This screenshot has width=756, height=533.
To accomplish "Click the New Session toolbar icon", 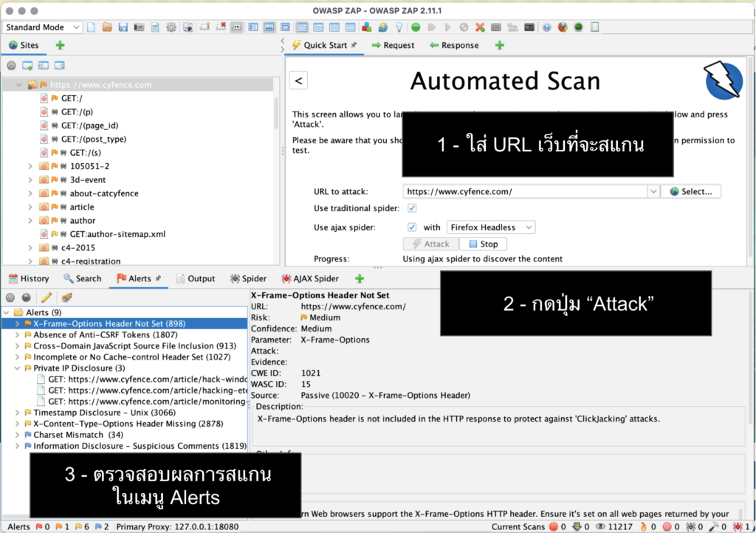I will click(x=91, y=27).
